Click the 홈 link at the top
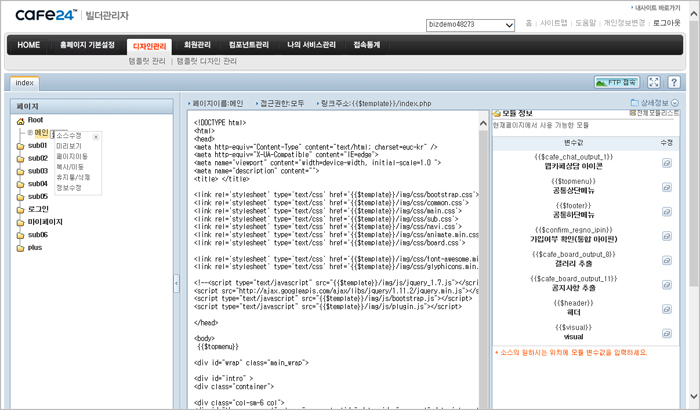 click(529, 23)
